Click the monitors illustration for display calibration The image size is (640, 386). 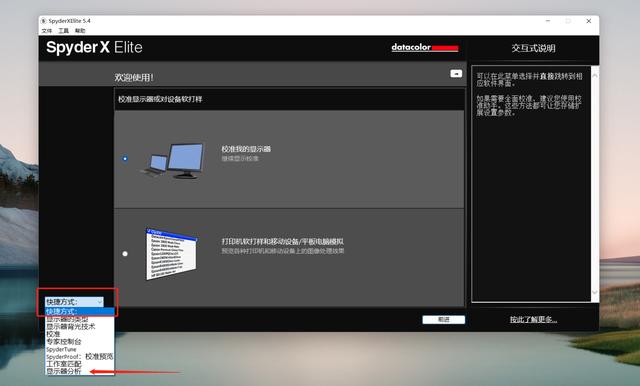coord(173,160)
